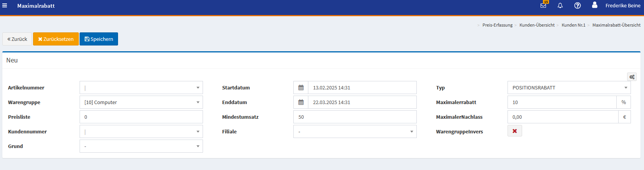Toggle the WarengruppeInvers checkbox
Image resolution: width=644 pixels, height=170 pixels.
point(514,131)
